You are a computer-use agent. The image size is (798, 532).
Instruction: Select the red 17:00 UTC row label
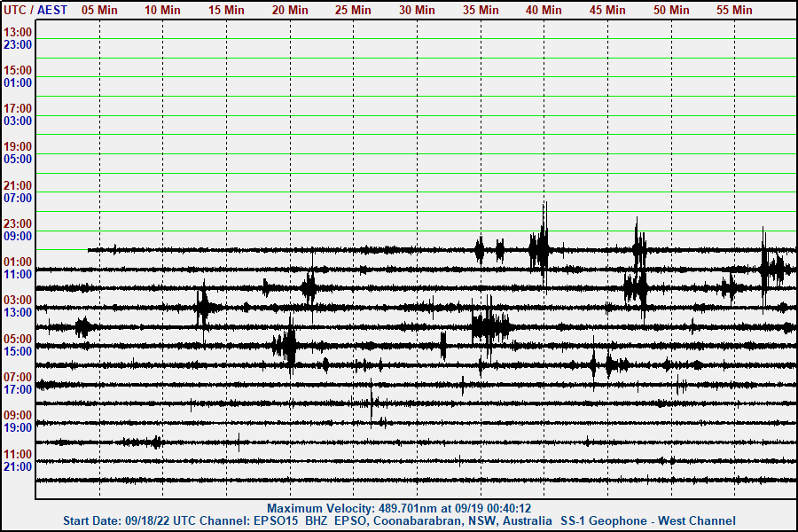[18, 108]
